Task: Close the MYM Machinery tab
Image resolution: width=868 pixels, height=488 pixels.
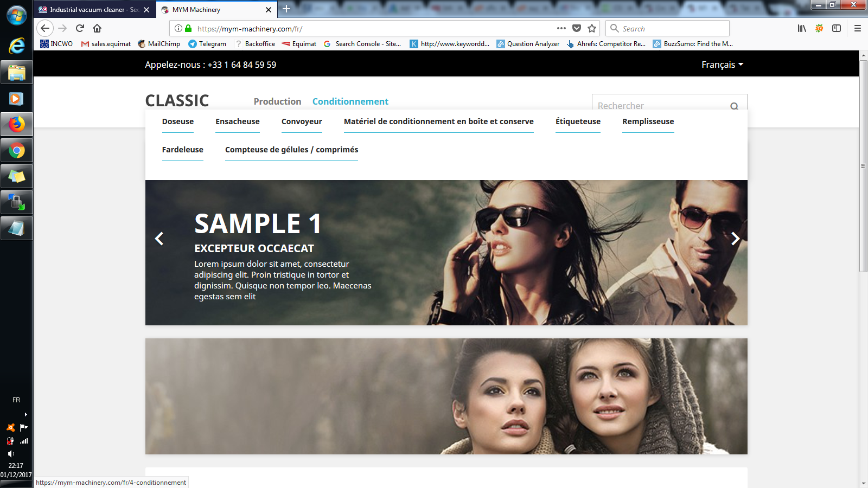Action: pyautogui.click(x=269, y=10)
